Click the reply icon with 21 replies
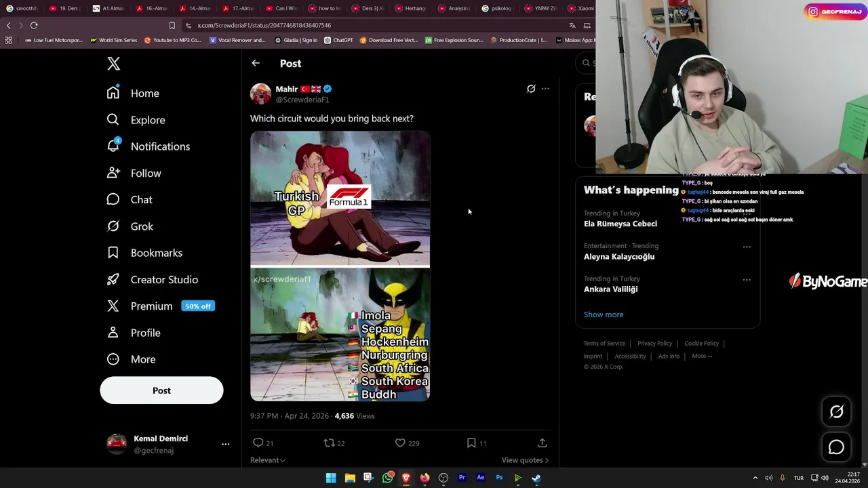The image size is (868, 488). (258, 443)
